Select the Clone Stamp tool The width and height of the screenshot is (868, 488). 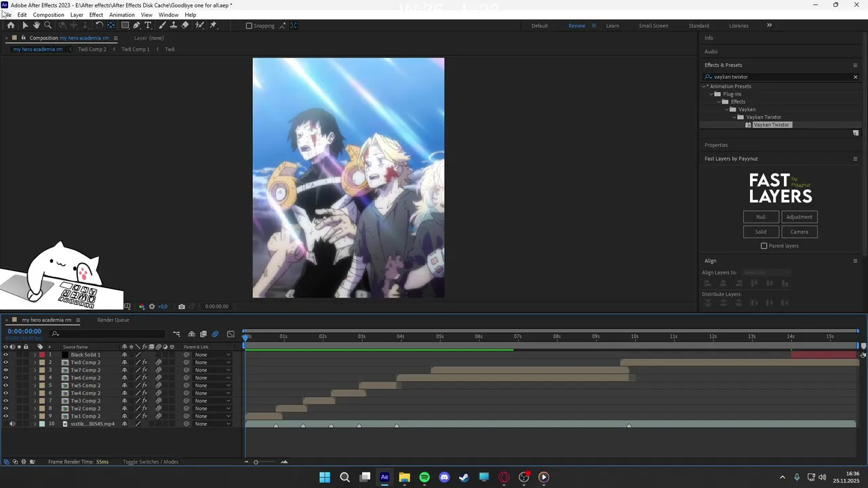tap(174, 25)
